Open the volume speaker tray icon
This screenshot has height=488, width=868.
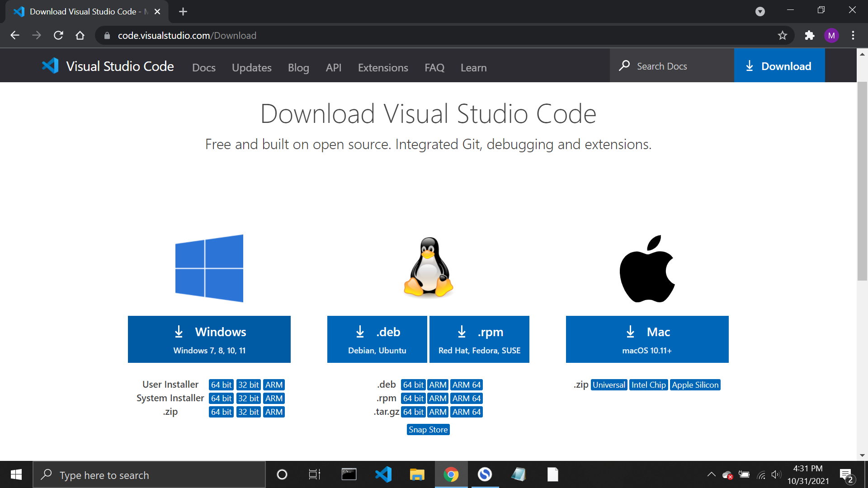[x=776, y=474]
